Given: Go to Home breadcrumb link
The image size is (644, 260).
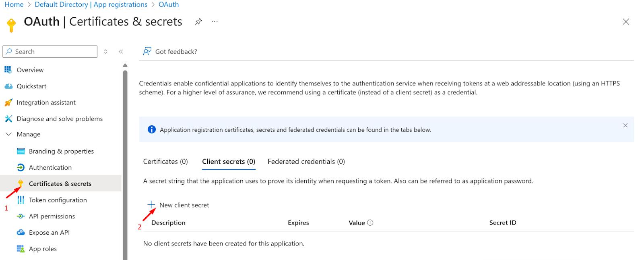Looking at the screenshot, I should (x=14, y=4).
